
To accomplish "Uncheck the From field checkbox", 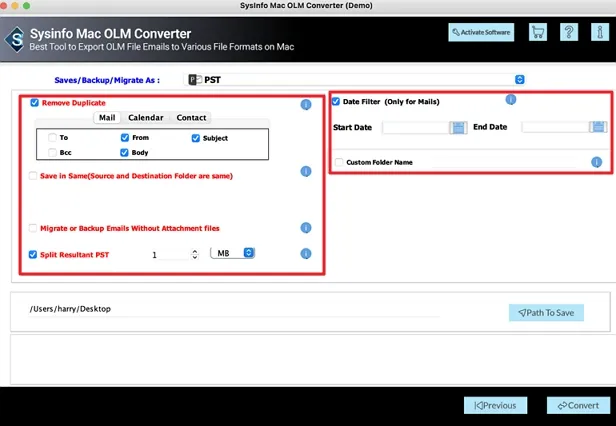I will click(125, 138).
